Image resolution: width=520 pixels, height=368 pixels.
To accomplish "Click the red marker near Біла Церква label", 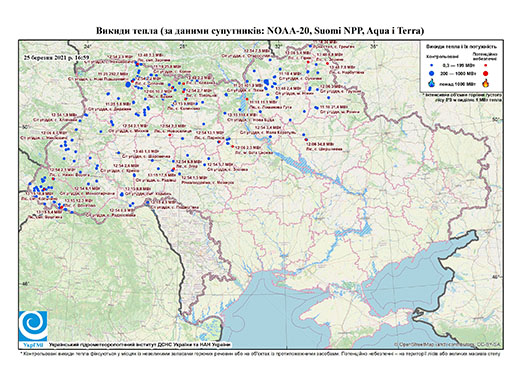I will click(x=232, y=146).
